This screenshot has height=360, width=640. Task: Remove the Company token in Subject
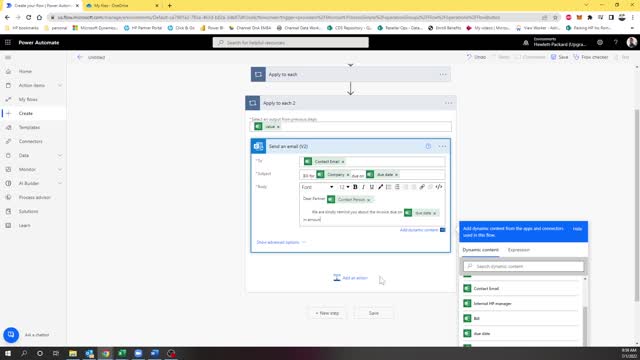348,175
